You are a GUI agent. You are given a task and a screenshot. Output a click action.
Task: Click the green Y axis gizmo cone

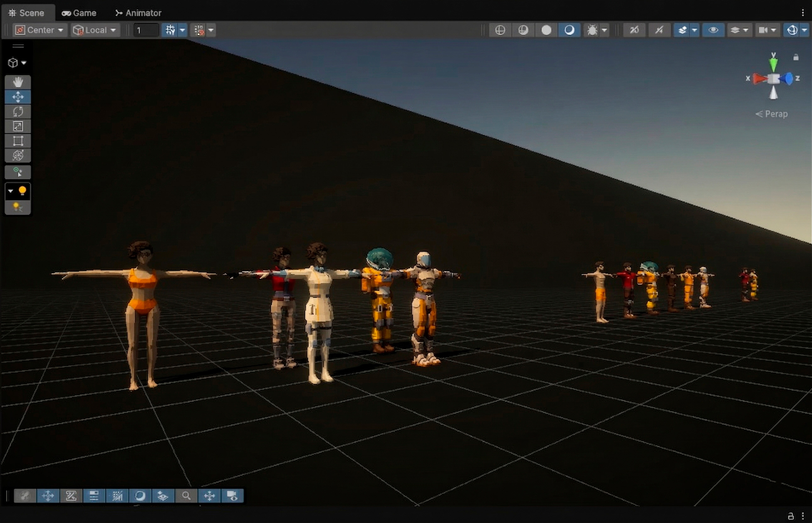pyautogui.click(x=773, y=64)
